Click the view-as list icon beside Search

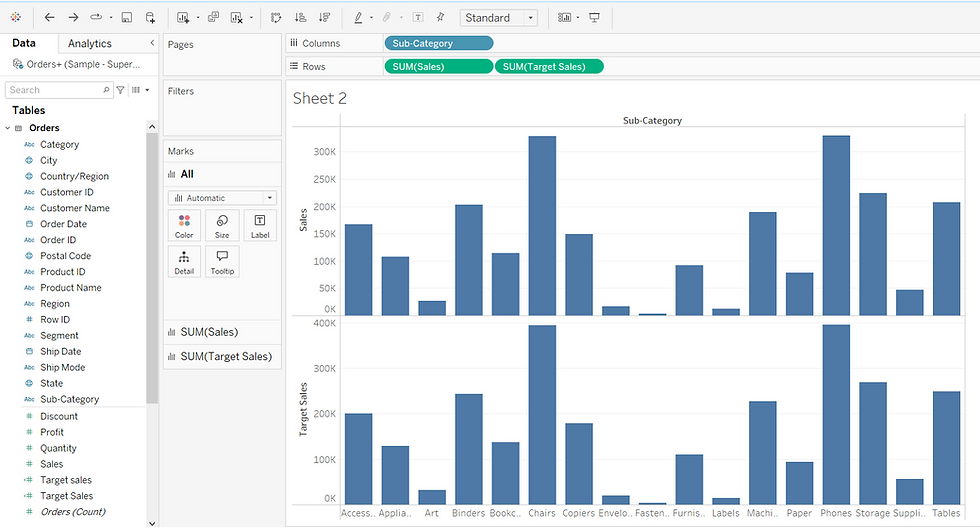136,90
